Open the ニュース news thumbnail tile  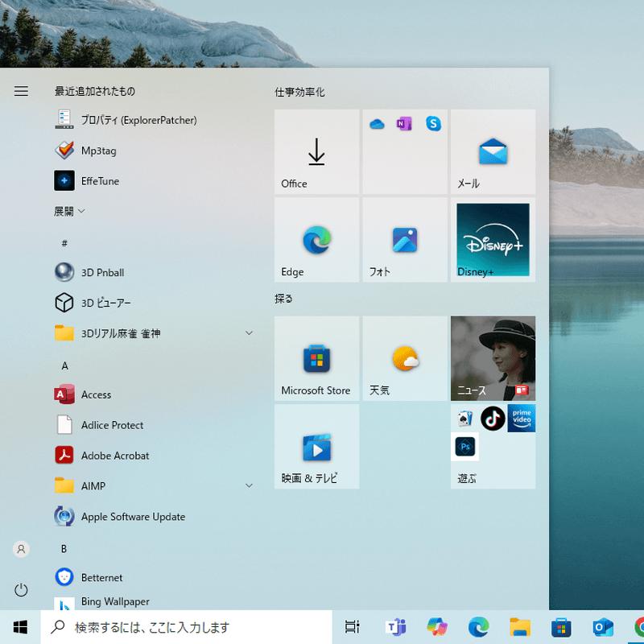coord(493,358)
